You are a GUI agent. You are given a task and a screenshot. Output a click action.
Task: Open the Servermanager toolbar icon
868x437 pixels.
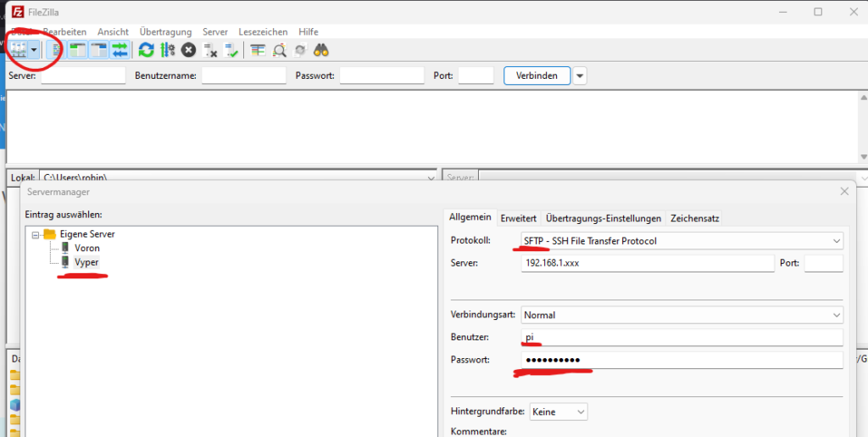19,50
